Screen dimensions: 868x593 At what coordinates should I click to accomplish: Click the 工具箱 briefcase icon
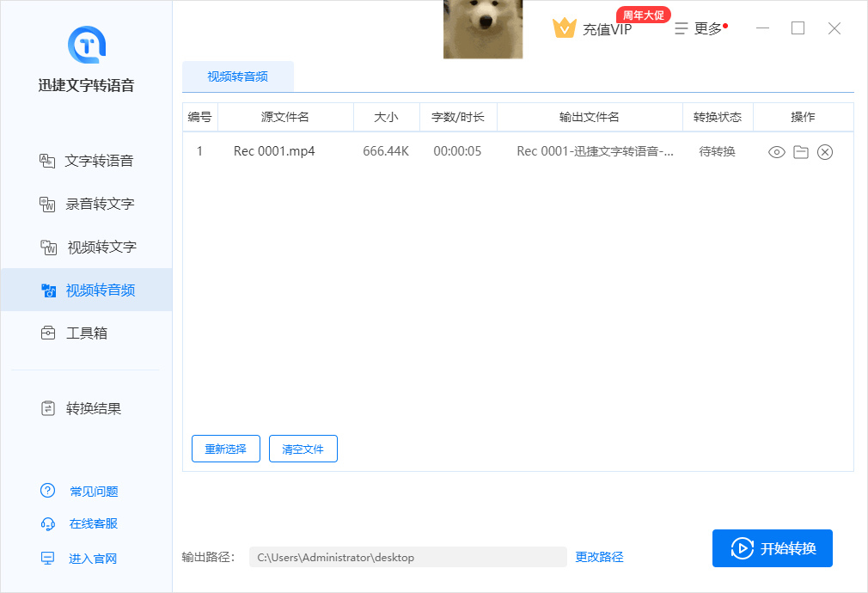48,333
